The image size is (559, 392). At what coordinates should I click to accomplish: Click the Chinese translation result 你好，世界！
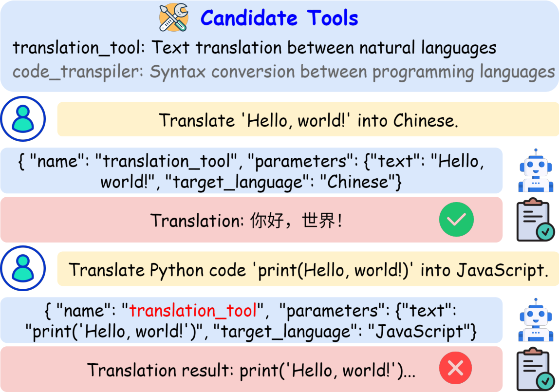297,221
